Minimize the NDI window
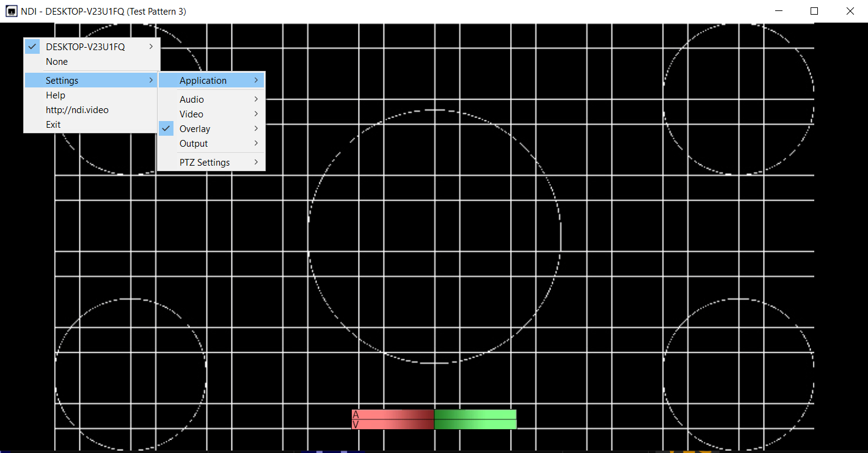868x453 pixels. [x=778, y=11]
